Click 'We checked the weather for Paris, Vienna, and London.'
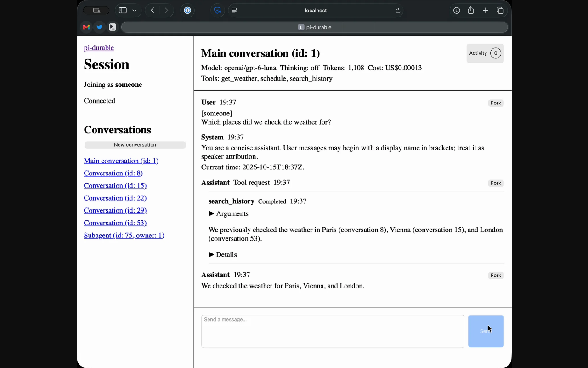Viewport: 588px width, 368px height. click(x=283, y=286)
